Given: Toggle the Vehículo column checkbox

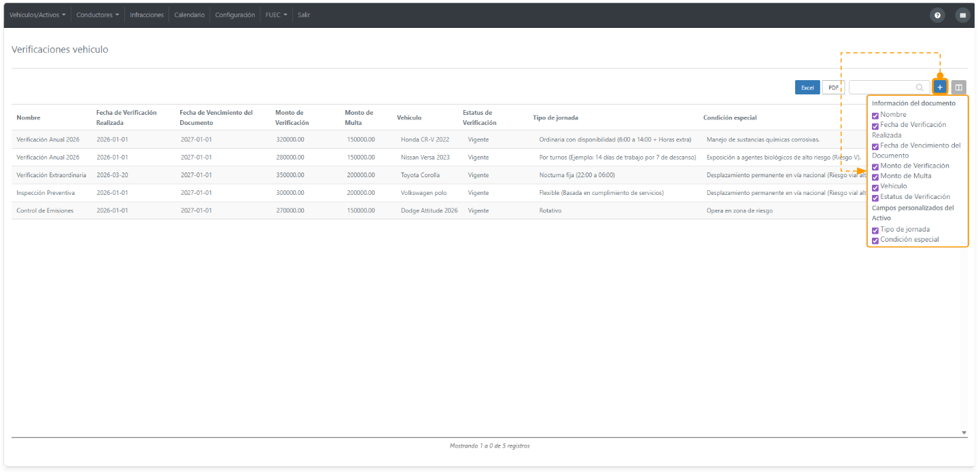Looking at the screenshot, I should click(x=875, y=187).
